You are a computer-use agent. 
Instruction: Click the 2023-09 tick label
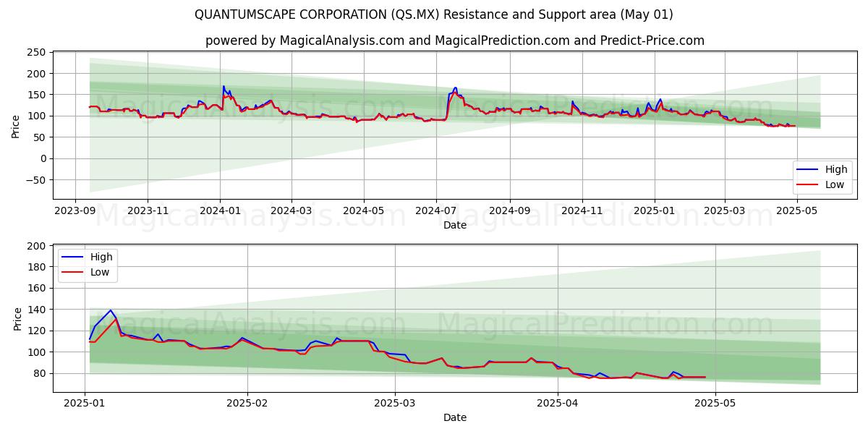(75, 210)
